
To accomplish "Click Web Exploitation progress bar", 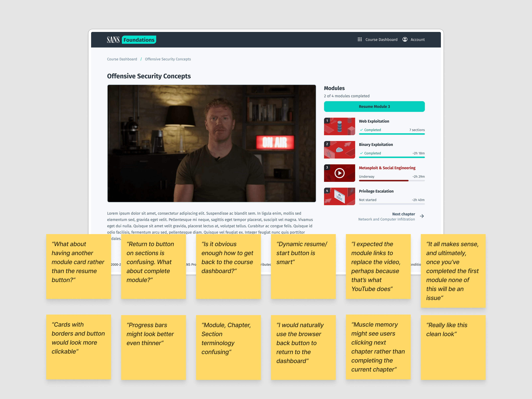I will click(392, 134).
